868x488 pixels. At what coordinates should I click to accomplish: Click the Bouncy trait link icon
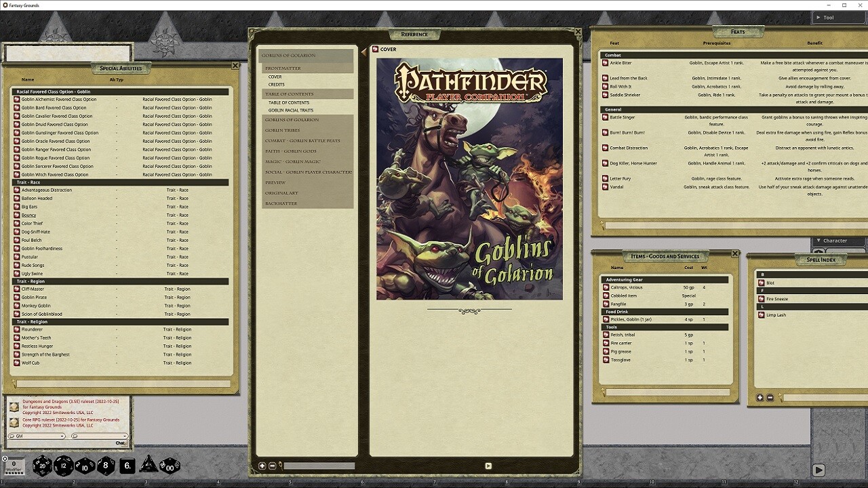(x=17, y=216)
